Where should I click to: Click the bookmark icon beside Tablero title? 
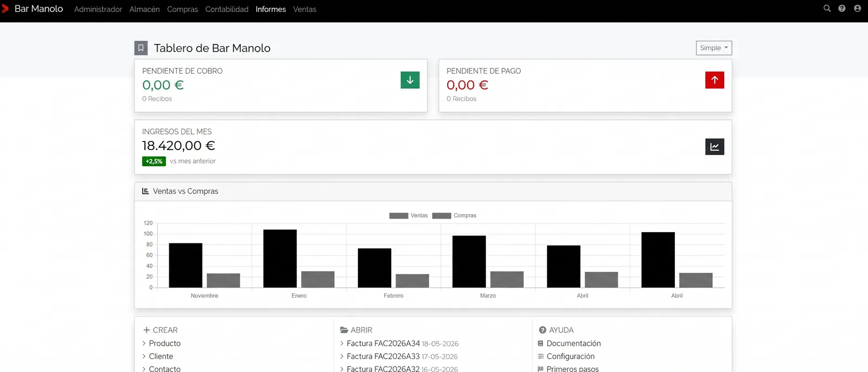[141, 48]
